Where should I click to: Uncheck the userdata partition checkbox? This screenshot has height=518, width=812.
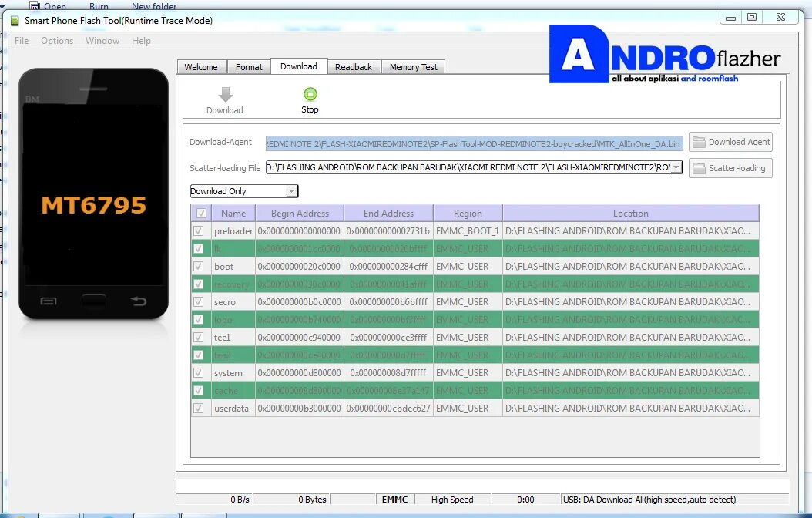(x=198, y=409)
